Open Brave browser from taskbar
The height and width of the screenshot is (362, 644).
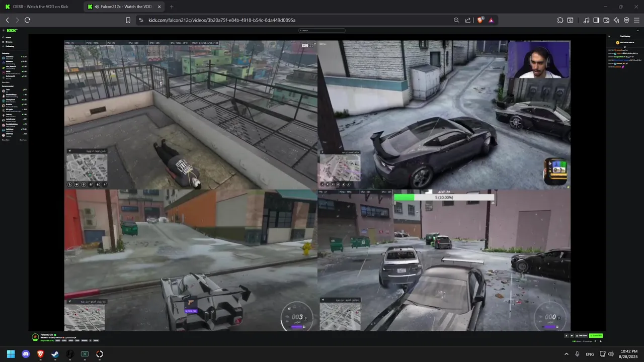[40, 354]
